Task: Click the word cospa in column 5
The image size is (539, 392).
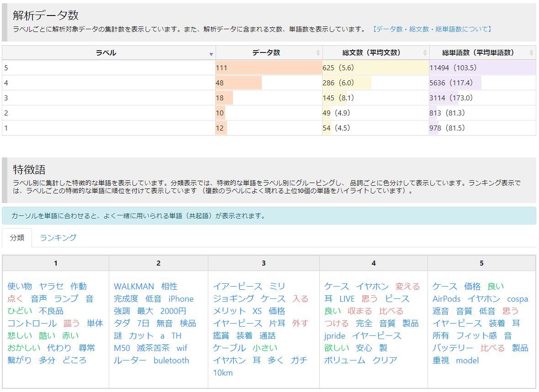Action: point(517,299)
